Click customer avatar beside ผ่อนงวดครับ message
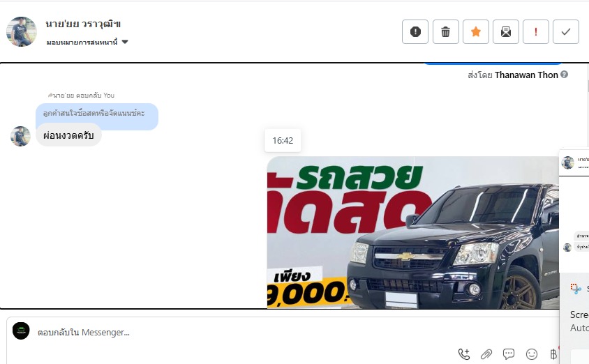The width and height of the screenshot is (589, 364). tap(20, 136)
